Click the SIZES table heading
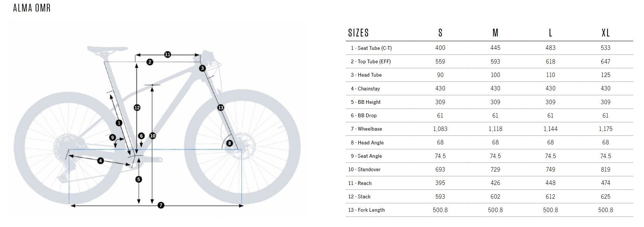 (x=358, y=33)
